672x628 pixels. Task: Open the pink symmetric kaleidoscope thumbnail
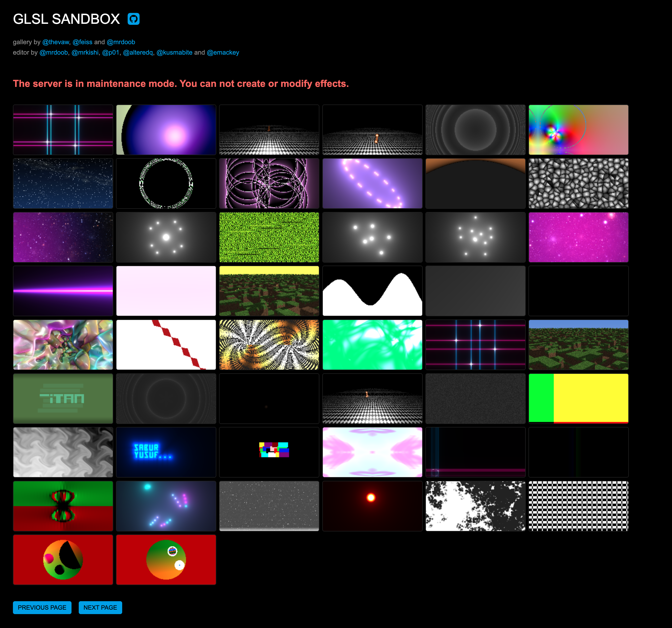click(x=372, y=452)
